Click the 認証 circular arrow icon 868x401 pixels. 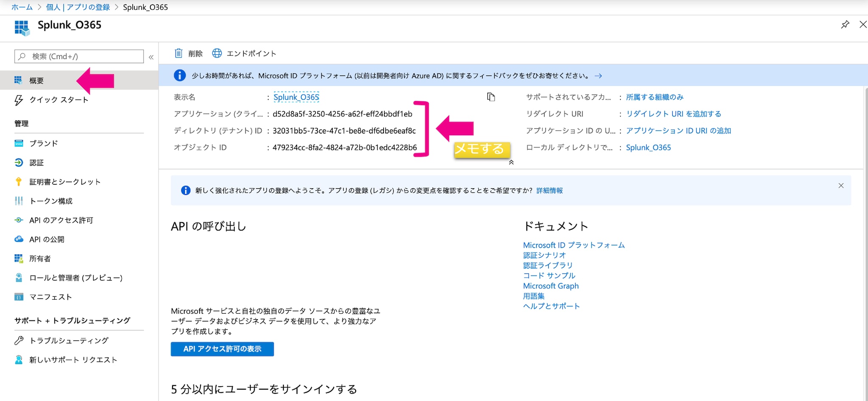click(19, 162)
